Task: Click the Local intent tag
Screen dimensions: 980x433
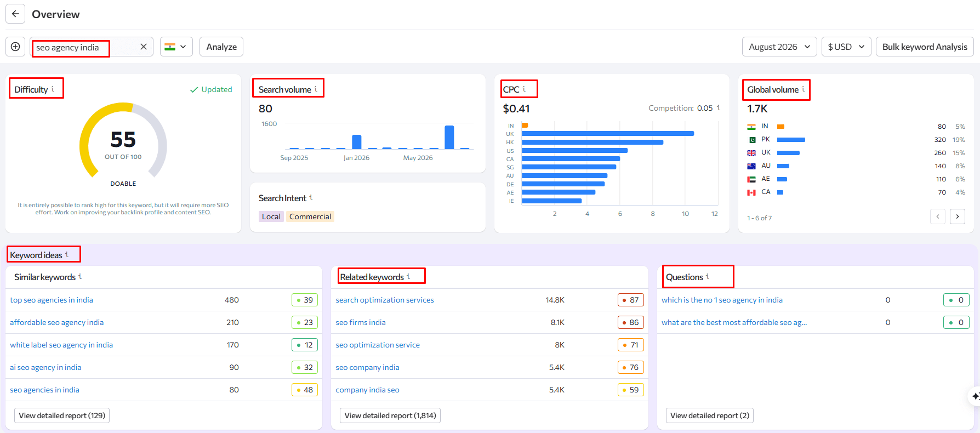Action: coord(271,216)
